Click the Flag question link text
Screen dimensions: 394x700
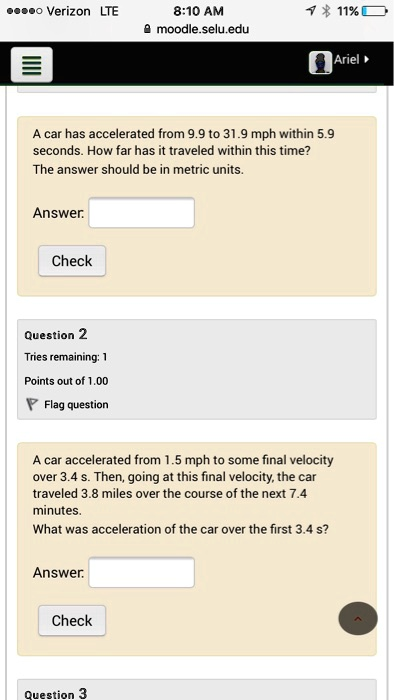[x=76, y=404]
